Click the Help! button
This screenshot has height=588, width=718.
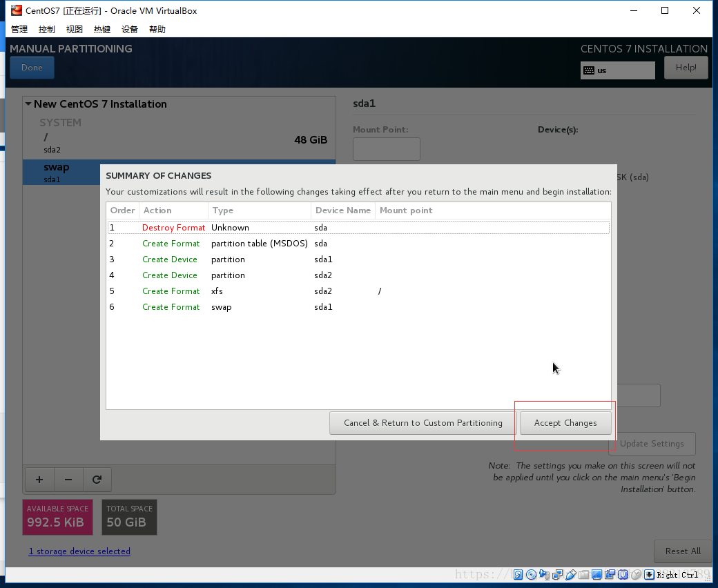pyautogui.click(x=686, y=67)
